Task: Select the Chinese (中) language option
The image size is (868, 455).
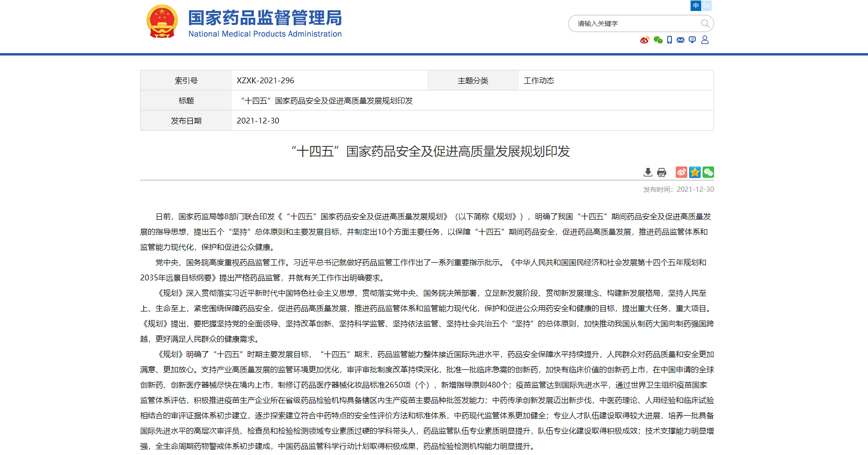Action: (x=696, y=6)
